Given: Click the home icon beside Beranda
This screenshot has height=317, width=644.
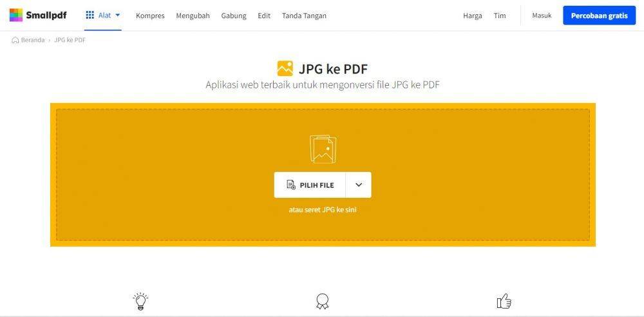Looking at the screenshot, I should [15, 40].
